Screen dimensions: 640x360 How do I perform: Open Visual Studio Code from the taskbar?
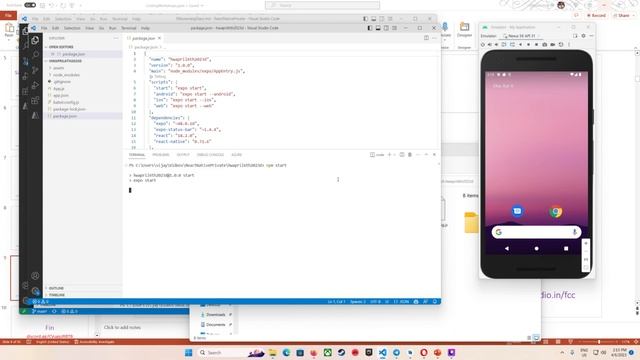(x=382, y=353)
